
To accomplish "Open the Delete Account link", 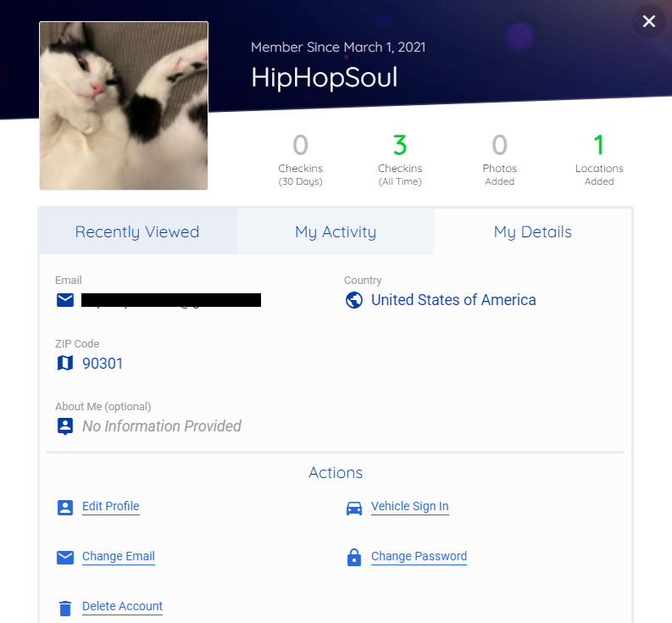I will click(122, 606).
